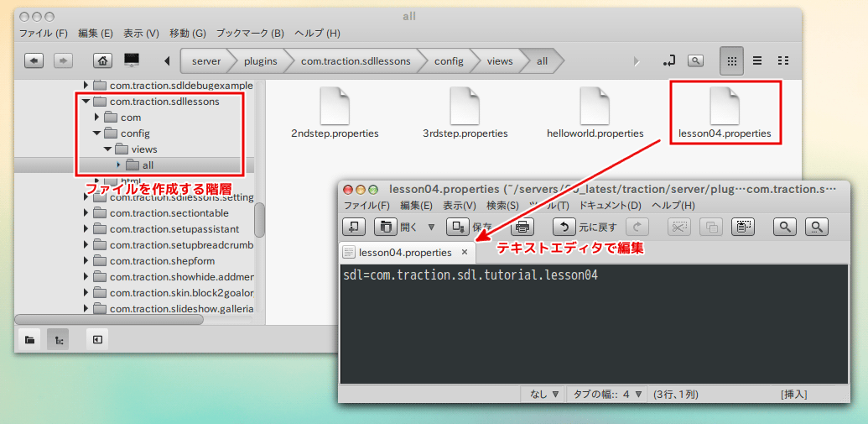Click the find magnifier icon in editor
Screen dimensions: 868x424
(785, 227)
